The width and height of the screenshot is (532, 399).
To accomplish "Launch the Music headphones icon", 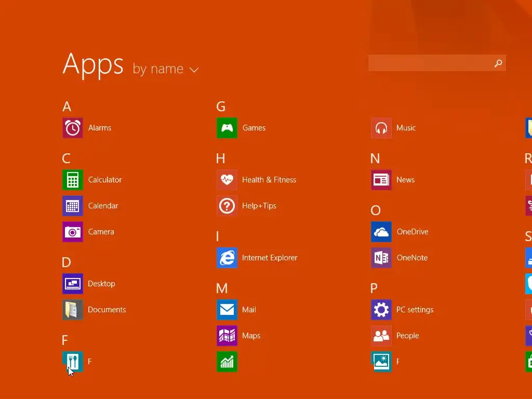I will [x=381, y=128].
